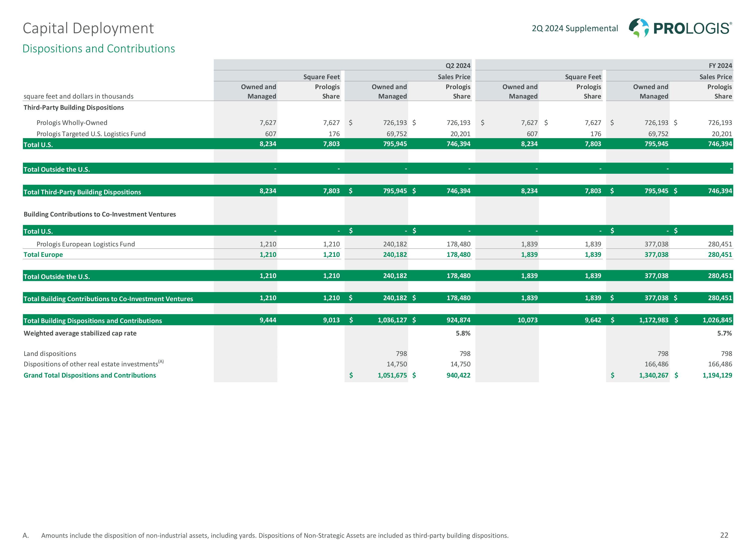
Task: Click page number 22
Action: [724, 535]
